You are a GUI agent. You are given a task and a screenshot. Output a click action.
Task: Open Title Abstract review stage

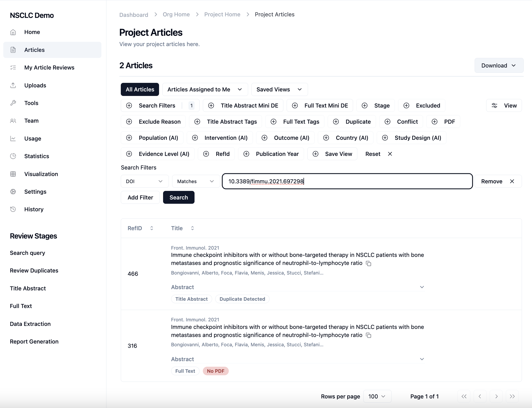click(28, 288)
